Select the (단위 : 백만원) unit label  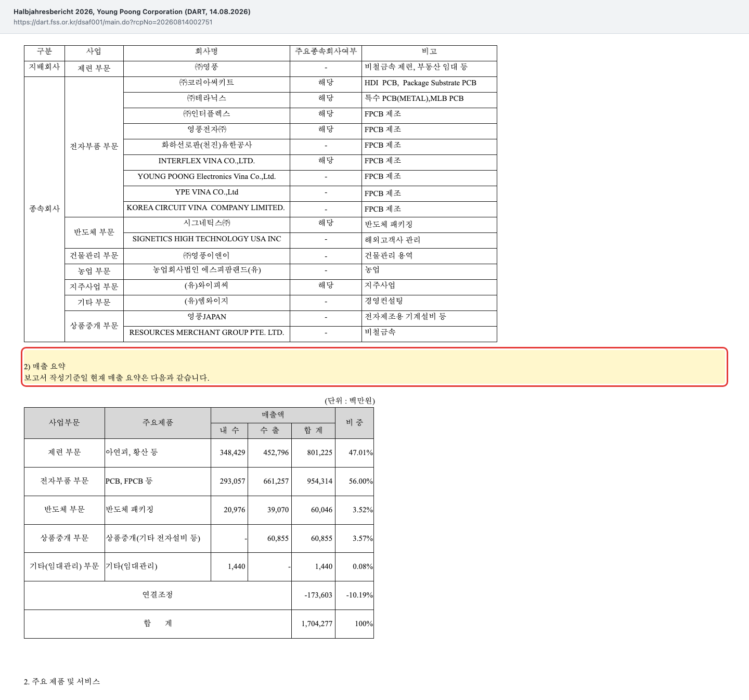[350, 400]
